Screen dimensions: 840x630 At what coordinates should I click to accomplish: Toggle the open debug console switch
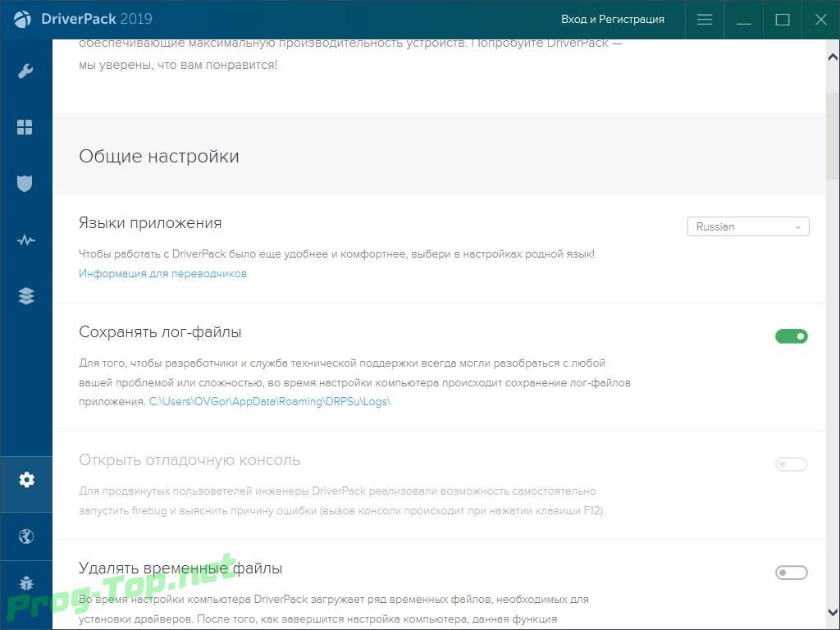[x=792, y=464]
